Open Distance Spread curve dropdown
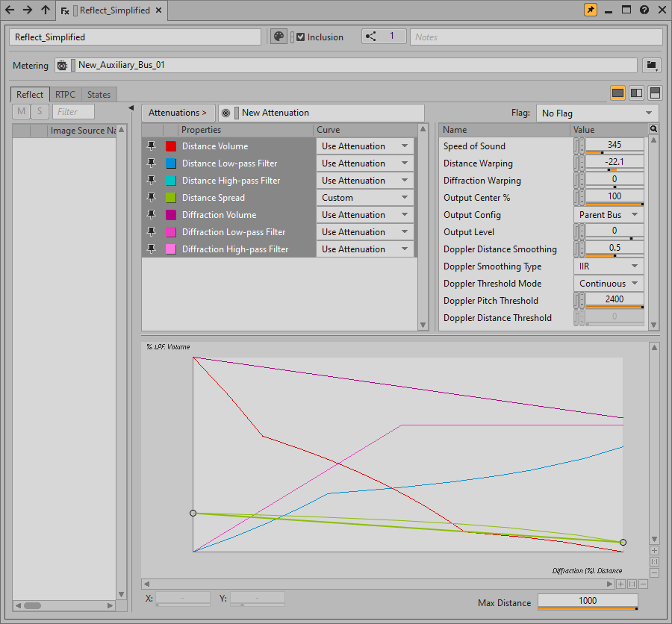 point(364,198)
